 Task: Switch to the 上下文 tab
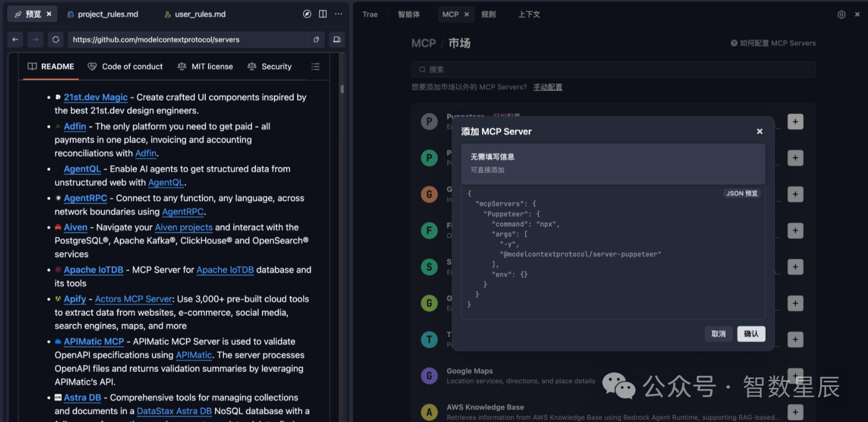pos(529,14)
